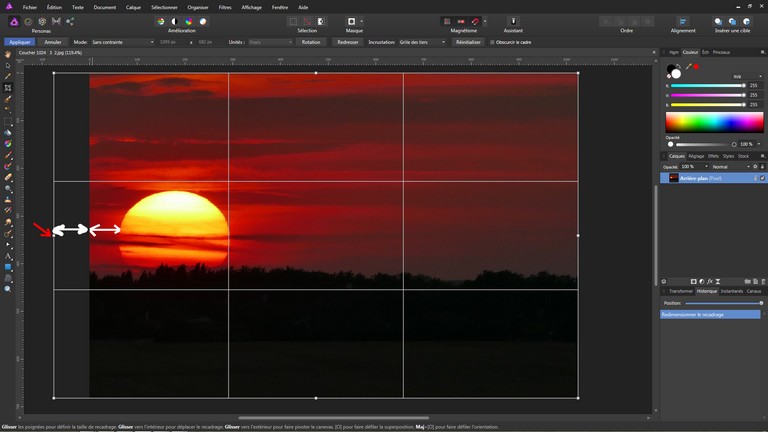
Task: Click the adjustments icon in Calques footer
Action: (702, 282)
